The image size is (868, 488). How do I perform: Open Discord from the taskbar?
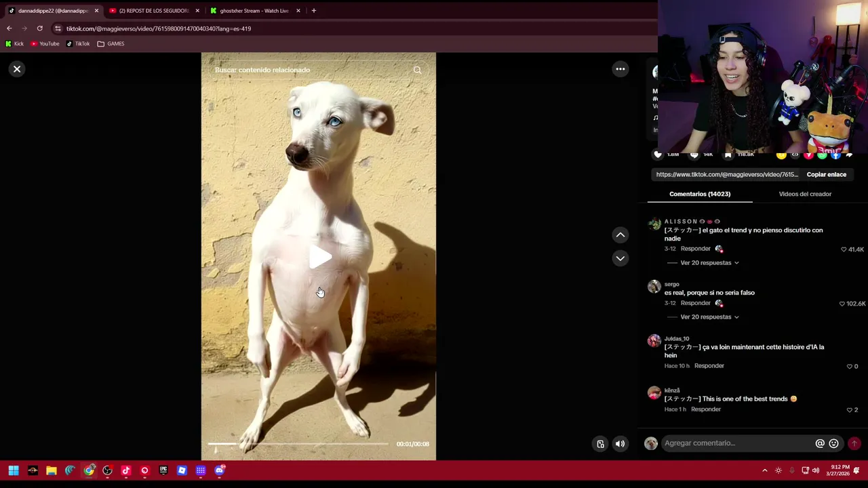coord(220,470)
